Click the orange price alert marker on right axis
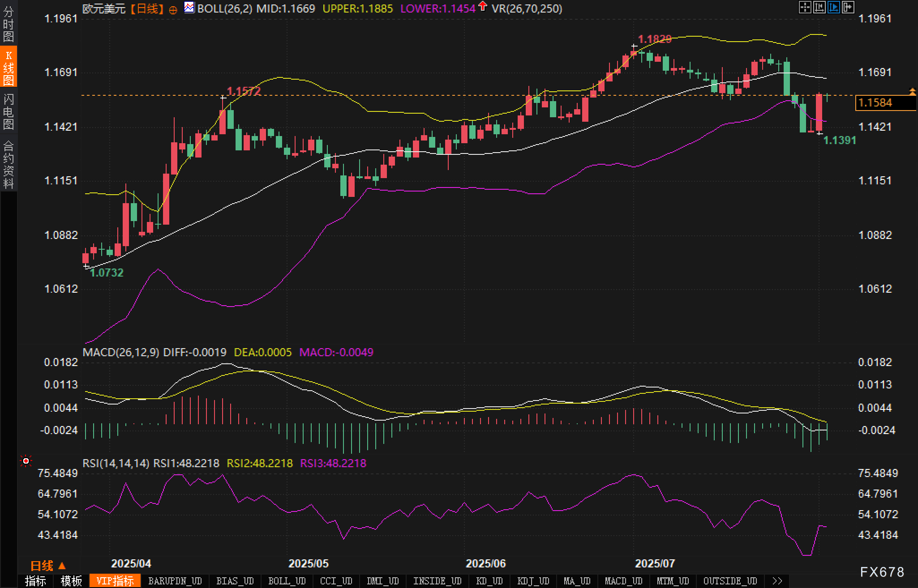The image size is (918, 588). click(912, 92)
